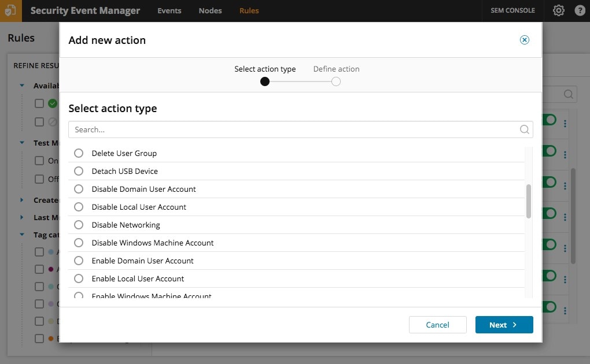Click the rules list search icon behind dialog
This screenshot has width=590, height=364.
568,94
